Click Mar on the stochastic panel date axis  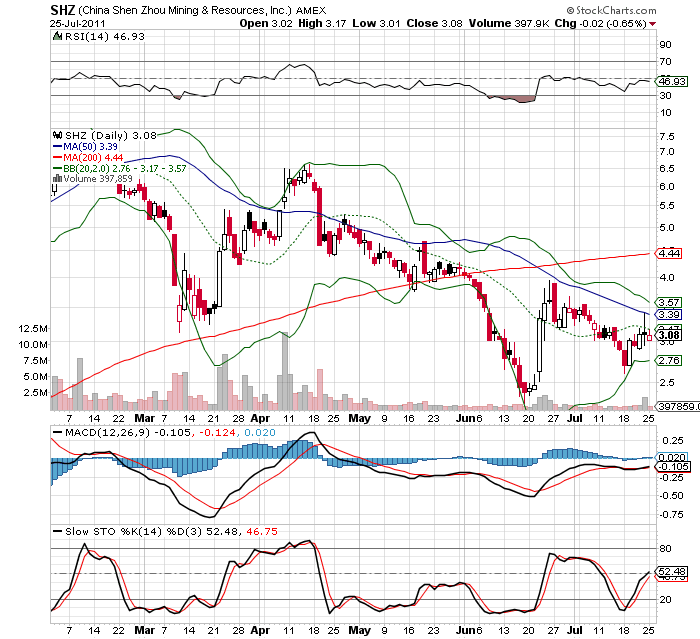(145, 631)
